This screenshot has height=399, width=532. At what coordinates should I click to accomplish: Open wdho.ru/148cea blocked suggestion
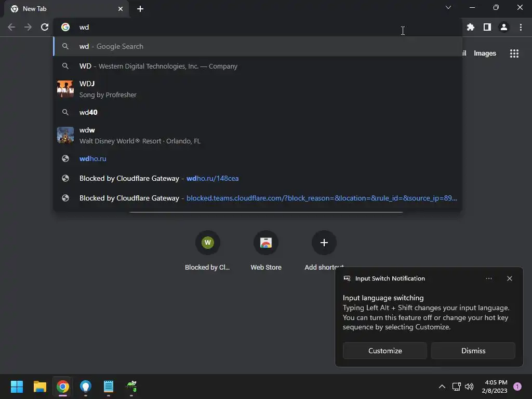(x=258, y=178)
